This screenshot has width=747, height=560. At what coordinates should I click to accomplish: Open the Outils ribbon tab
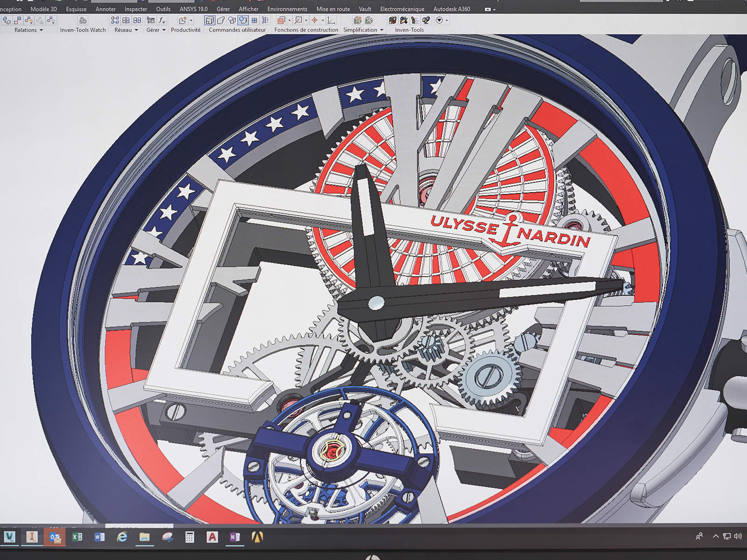163,9
